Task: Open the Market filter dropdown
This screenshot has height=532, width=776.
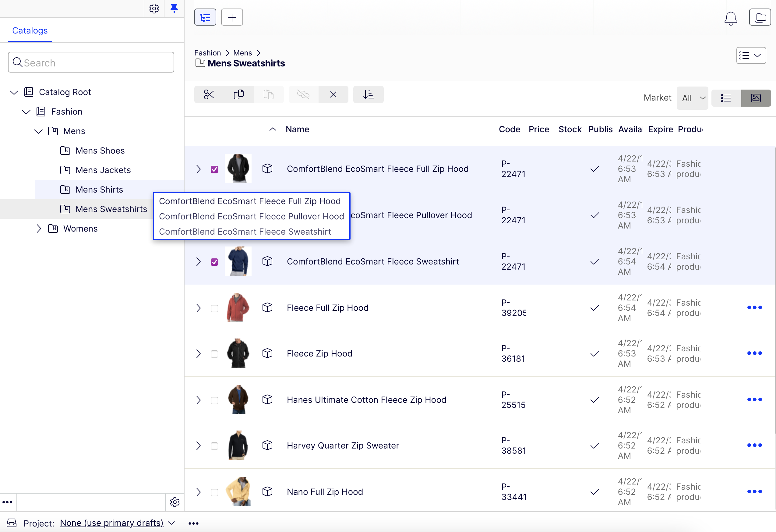Action: coord(692,98)
